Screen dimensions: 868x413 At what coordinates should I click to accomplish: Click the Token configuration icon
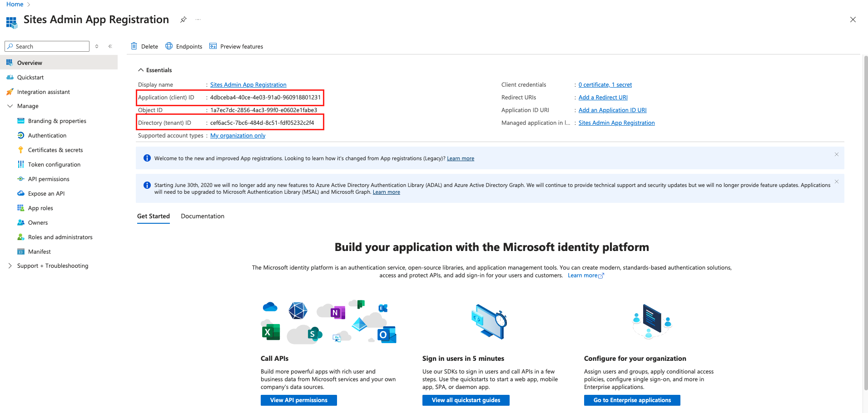[x=20, y=164]
